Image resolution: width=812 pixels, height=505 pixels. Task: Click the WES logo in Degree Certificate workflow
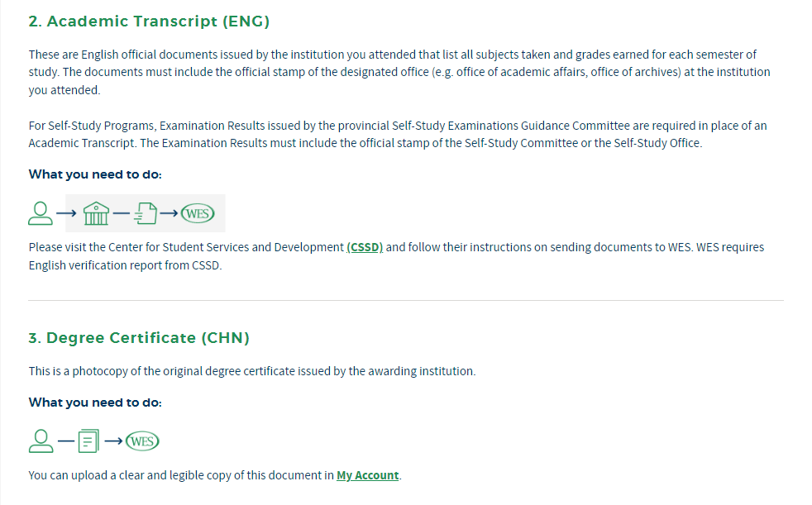tap(142, 441)
